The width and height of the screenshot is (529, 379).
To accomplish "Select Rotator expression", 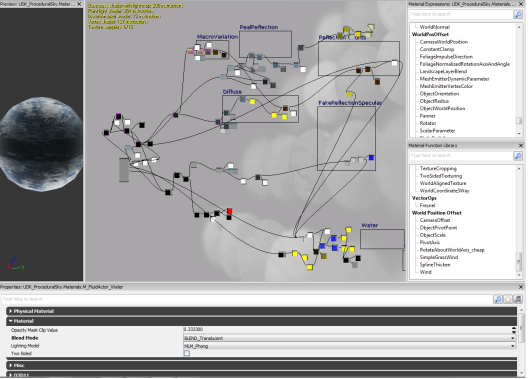I will click(x=428, y=124).
